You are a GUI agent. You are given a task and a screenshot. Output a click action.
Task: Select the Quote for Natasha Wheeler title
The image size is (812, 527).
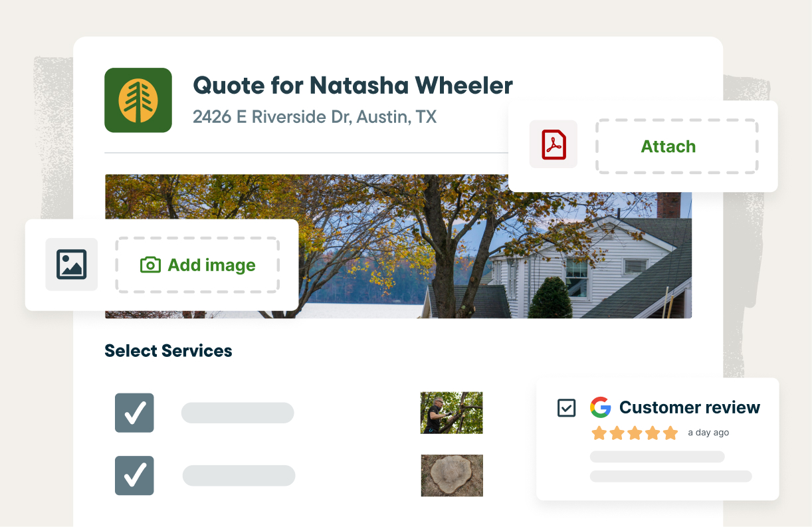click(352, 86)
